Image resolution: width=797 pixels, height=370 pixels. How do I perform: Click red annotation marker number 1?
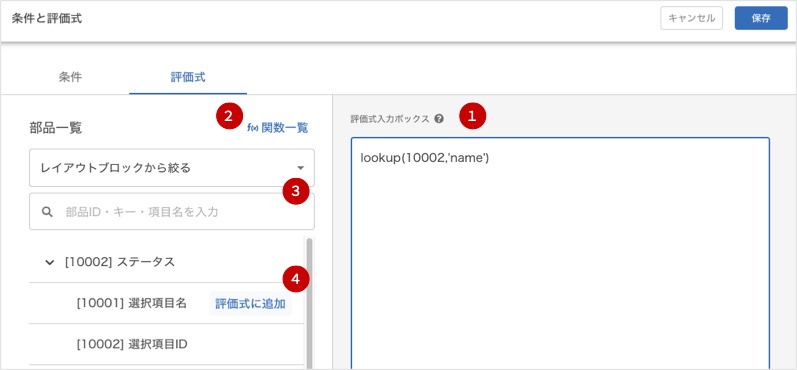pyautogui.click(x=473, y=116)
